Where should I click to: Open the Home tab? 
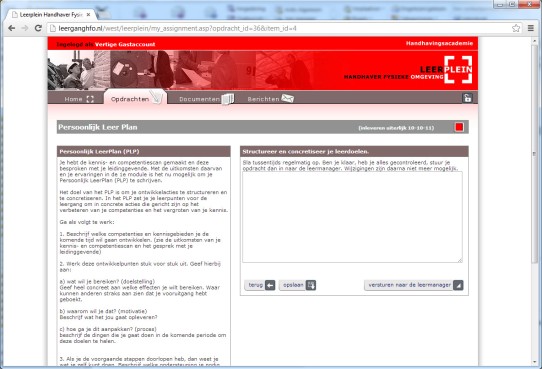point(78,99)
